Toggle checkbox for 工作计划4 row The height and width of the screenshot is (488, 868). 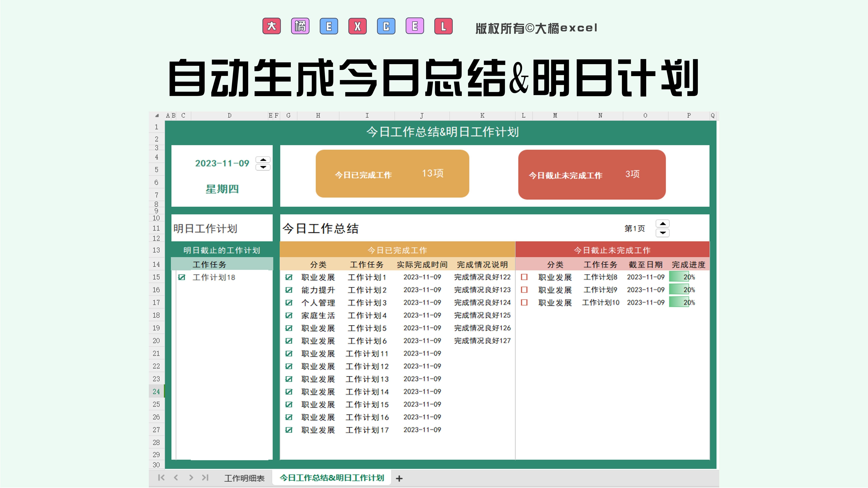[289, 316]
